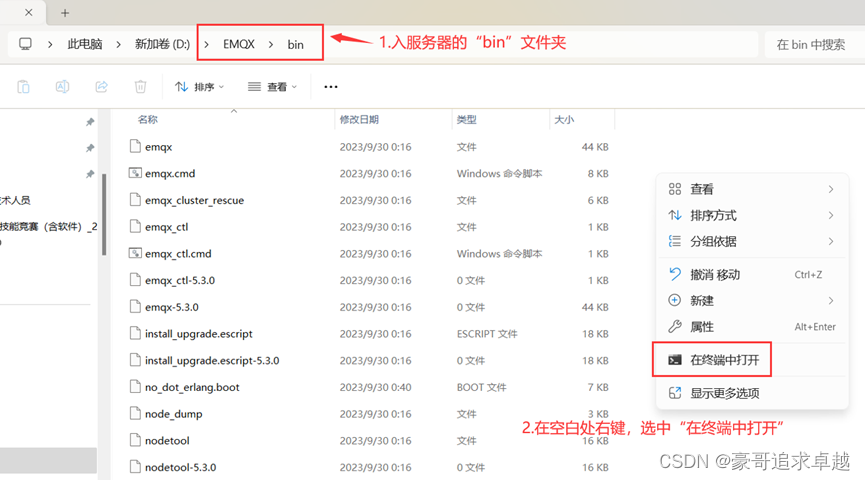
Task: Click the sidebar item ending 术人员
Action: point(15,200)
